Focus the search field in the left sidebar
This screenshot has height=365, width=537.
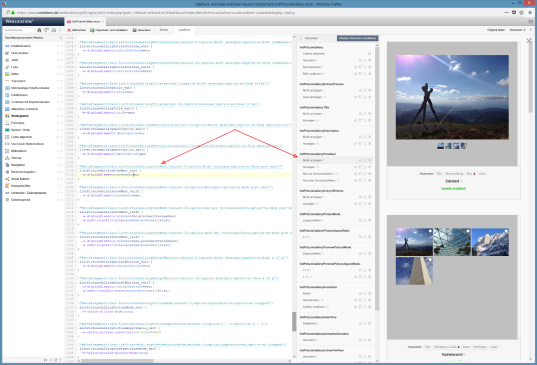point(19,30)
